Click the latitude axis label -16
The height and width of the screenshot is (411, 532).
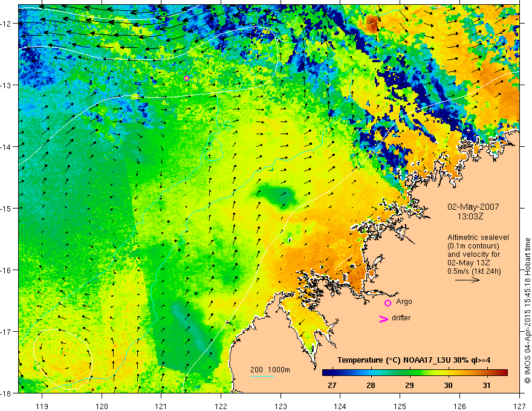[x=6, y=270]
